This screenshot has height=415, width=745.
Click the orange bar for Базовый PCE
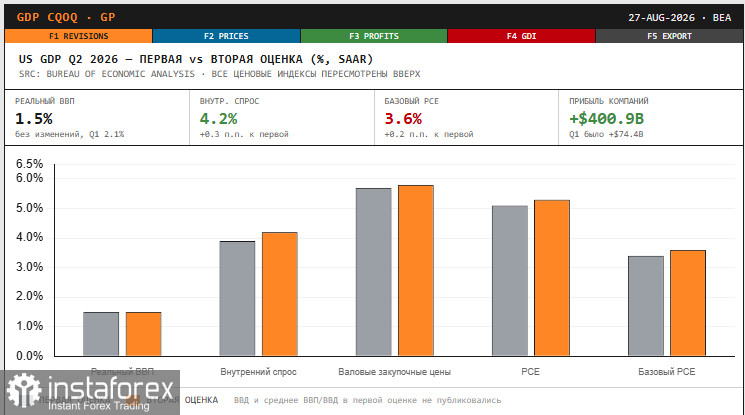688,303
